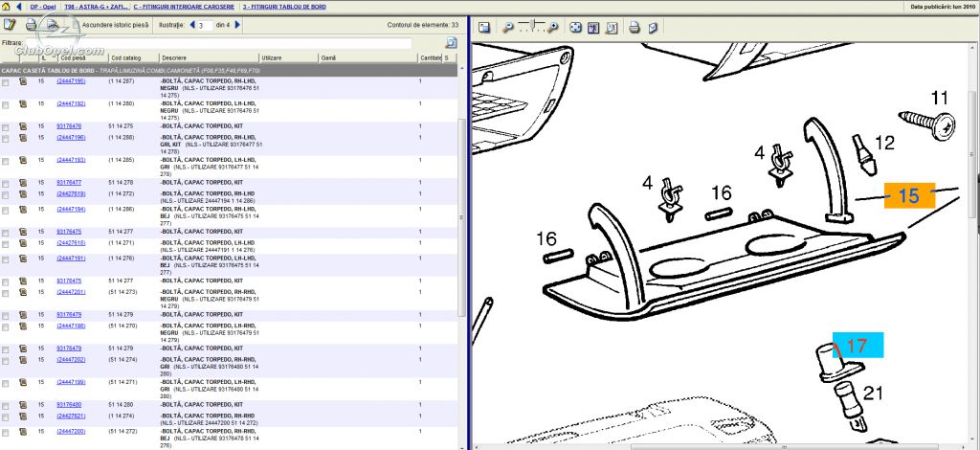Viewport: 980px width, 450px height.
Task: Open part number link 24427618
Action: point(71,242)
